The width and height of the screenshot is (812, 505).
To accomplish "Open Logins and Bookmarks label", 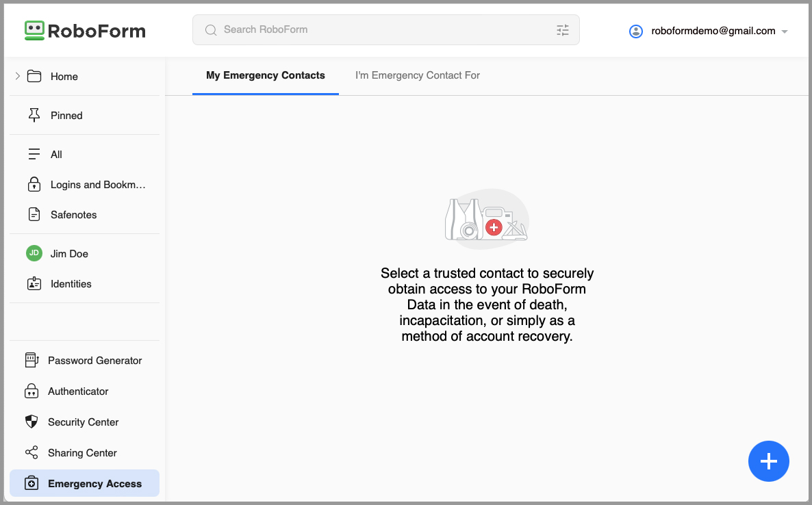I will click(98, 185).
